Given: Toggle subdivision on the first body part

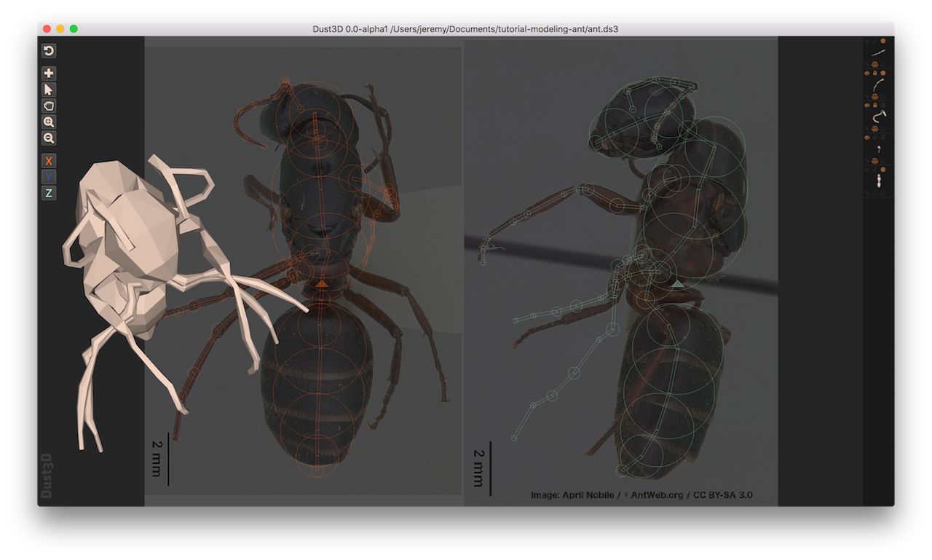Looking at the screenshot, I should point(883,41).
